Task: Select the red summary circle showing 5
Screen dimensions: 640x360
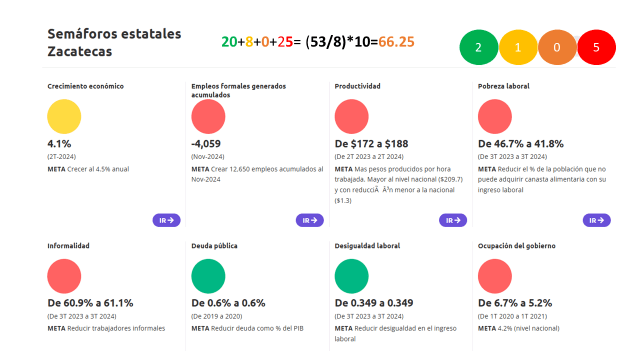Action: coord(596,47)
